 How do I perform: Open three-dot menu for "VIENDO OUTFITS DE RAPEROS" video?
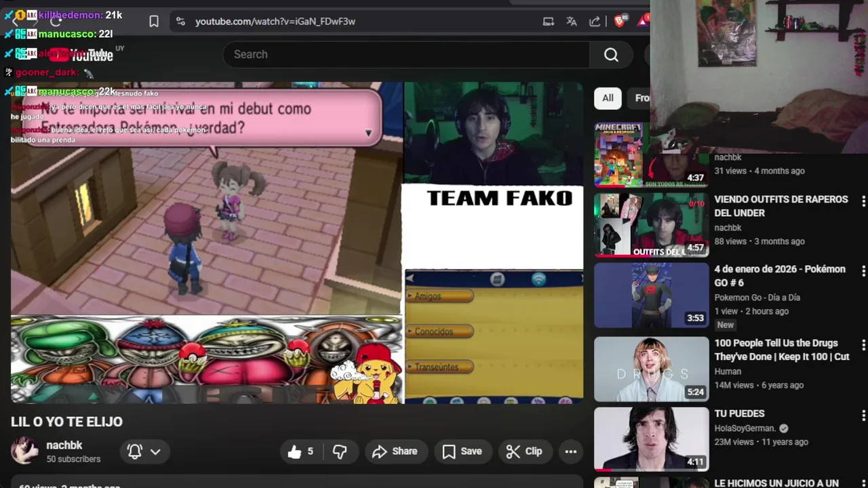863,201
